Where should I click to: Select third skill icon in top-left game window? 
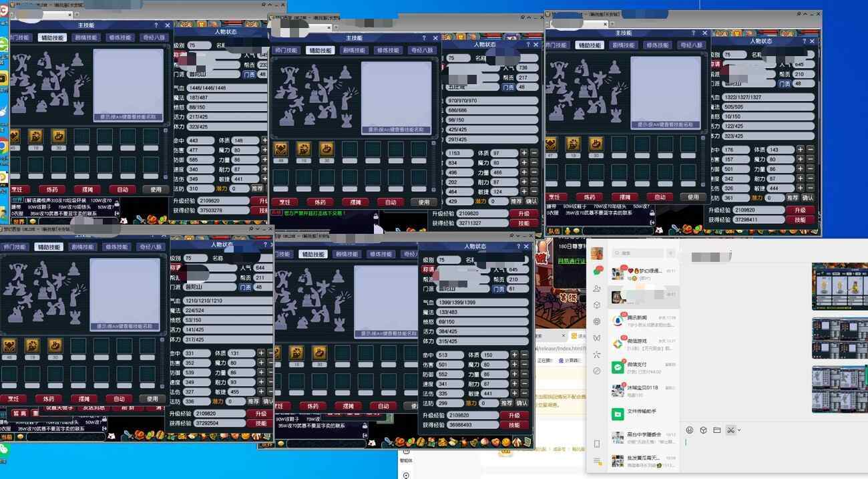(58, 137)
